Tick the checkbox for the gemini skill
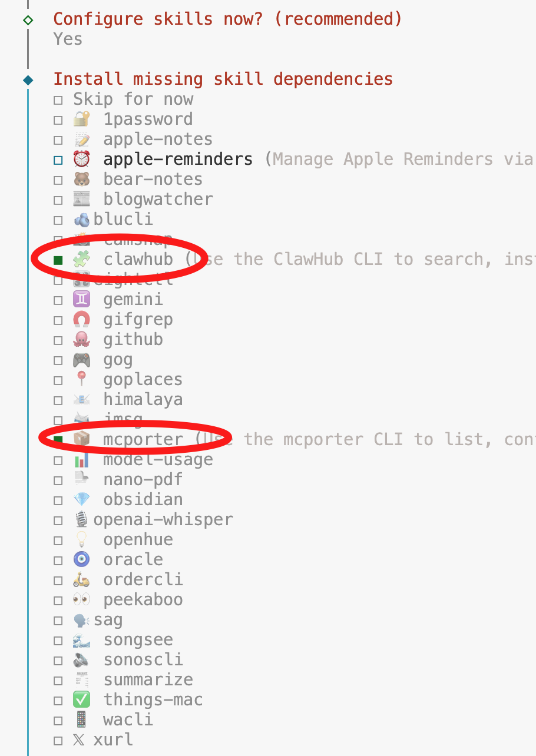Viewport: 536px width, 756px height. 58,300
